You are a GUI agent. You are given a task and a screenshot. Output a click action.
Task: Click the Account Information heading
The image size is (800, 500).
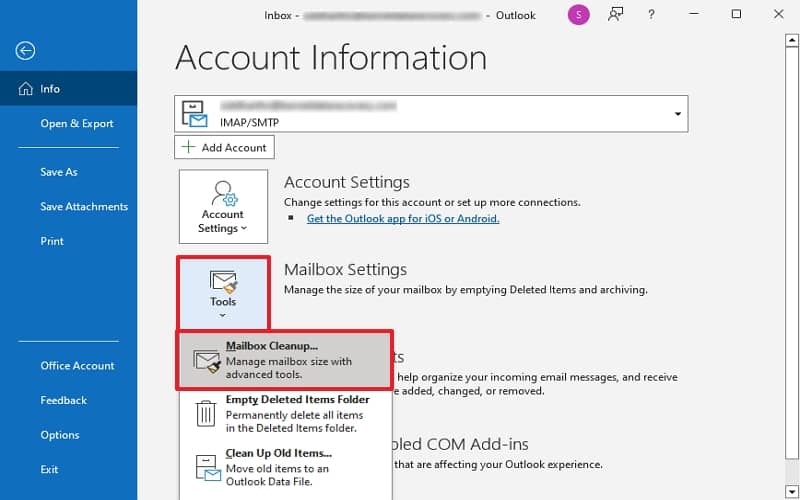[x=331, y=57]
